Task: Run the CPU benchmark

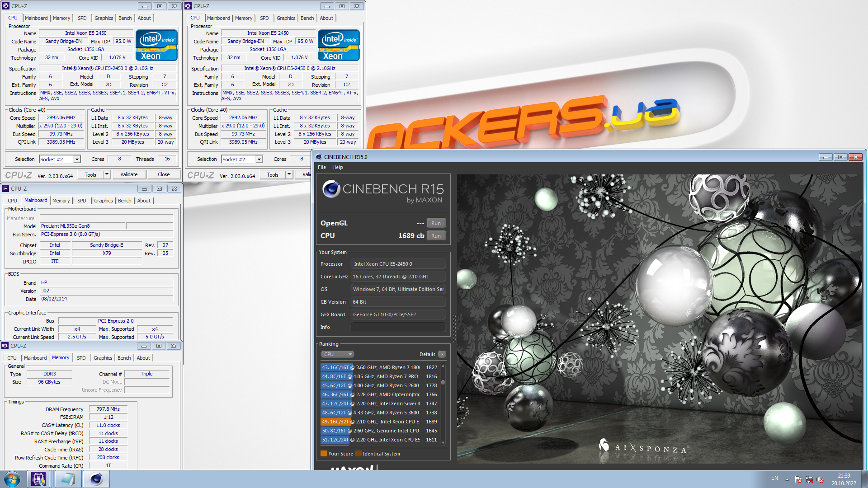Action: pyautogui.click(x=436, y=236)
